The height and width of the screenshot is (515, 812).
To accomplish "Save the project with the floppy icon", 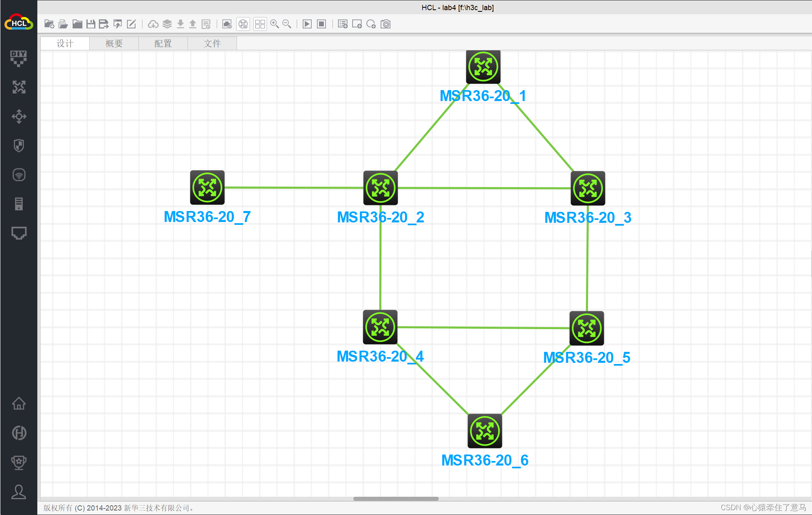I will click(90, 24).
